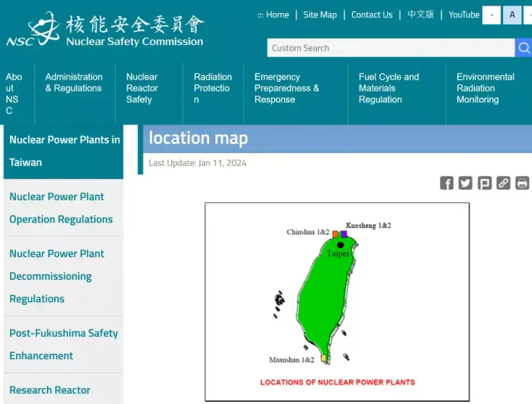Image resolution: width=532 pixels, height=404 pixels.
Task: Open Nuclear Power Plant Operation Regulations
Action: [x=64, y=208]
